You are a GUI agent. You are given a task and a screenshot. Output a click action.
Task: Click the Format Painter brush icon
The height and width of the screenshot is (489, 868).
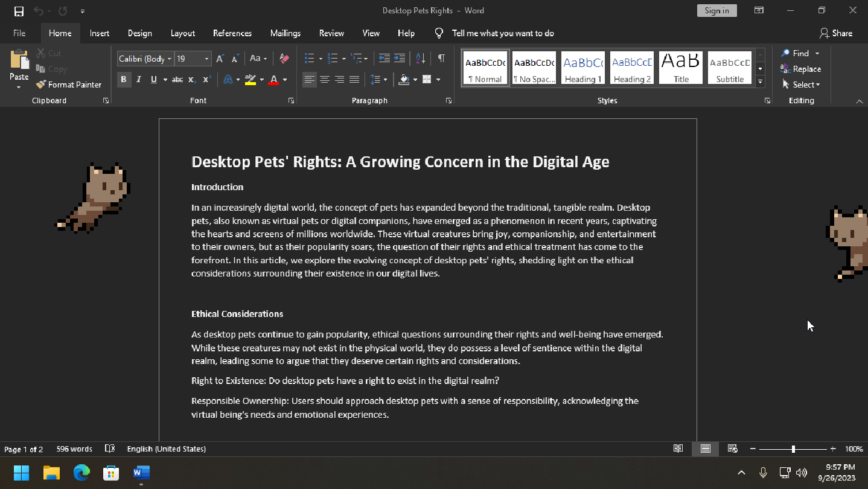click(x=41, y=85)
